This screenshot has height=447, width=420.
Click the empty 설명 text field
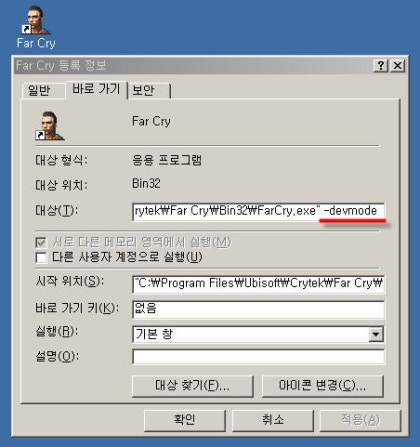(x=258, y=357)
